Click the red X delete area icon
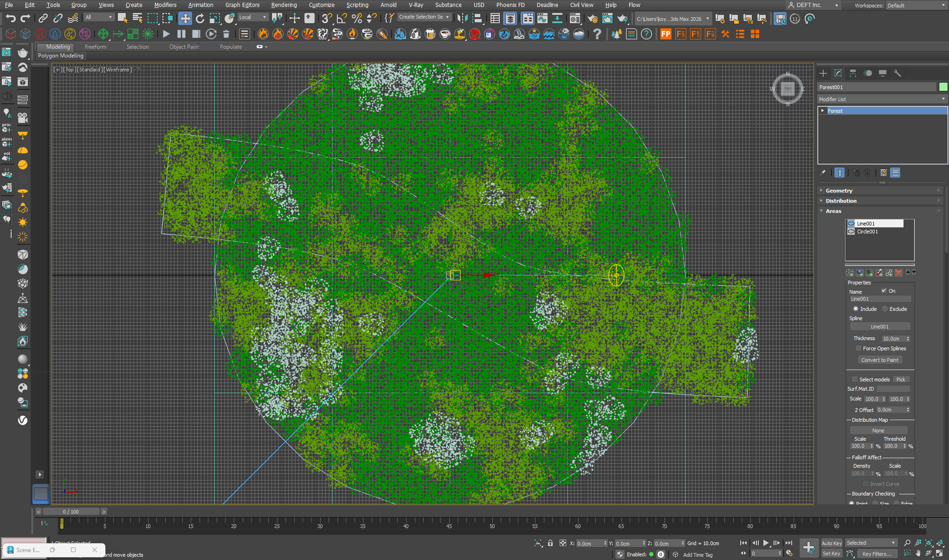Image resolution: width=949 pixels, height=560 pixels. (x=898, y=273)
